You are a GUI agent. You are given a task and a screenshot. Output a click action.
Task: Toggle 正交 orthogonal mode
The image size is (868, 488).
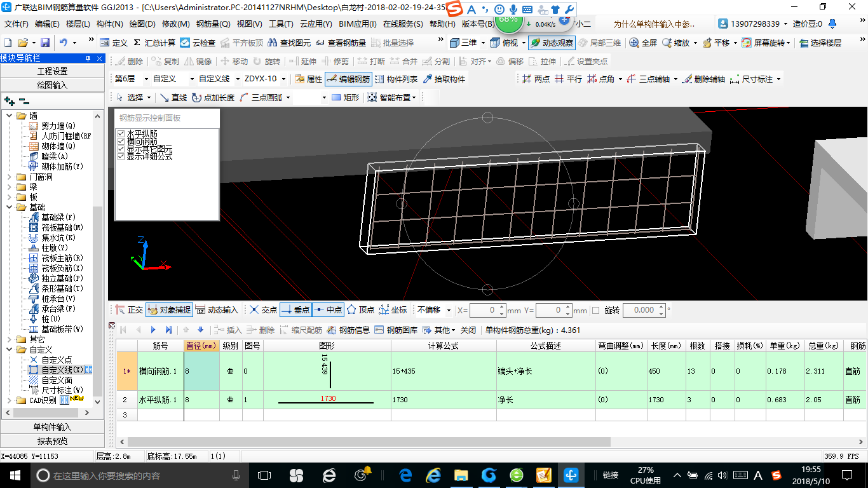[x=129, y=310]
